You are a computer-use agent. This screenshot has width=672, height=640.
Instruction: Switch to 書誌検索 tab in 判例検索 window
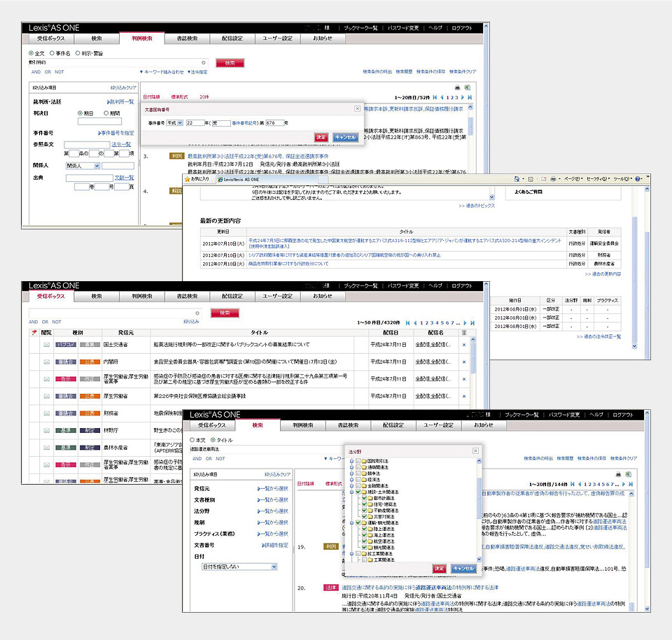click(187, 38)
